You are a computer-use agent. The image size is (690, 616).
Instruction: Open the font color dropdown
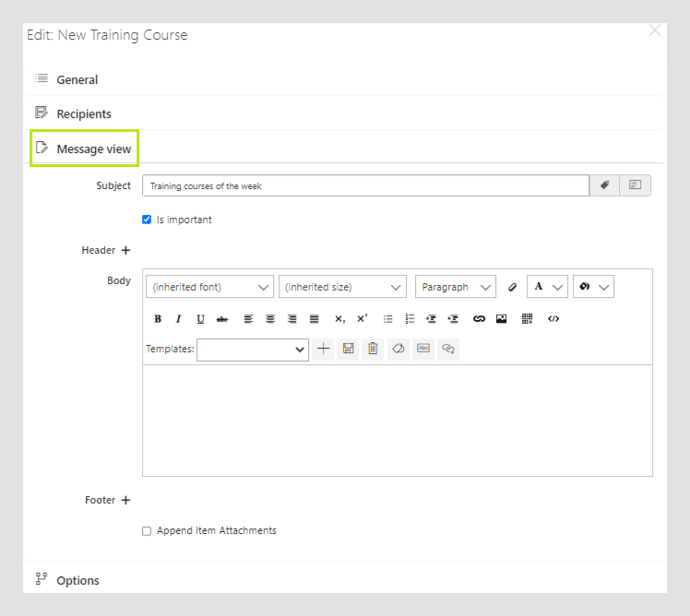click(x=547, y=287)
